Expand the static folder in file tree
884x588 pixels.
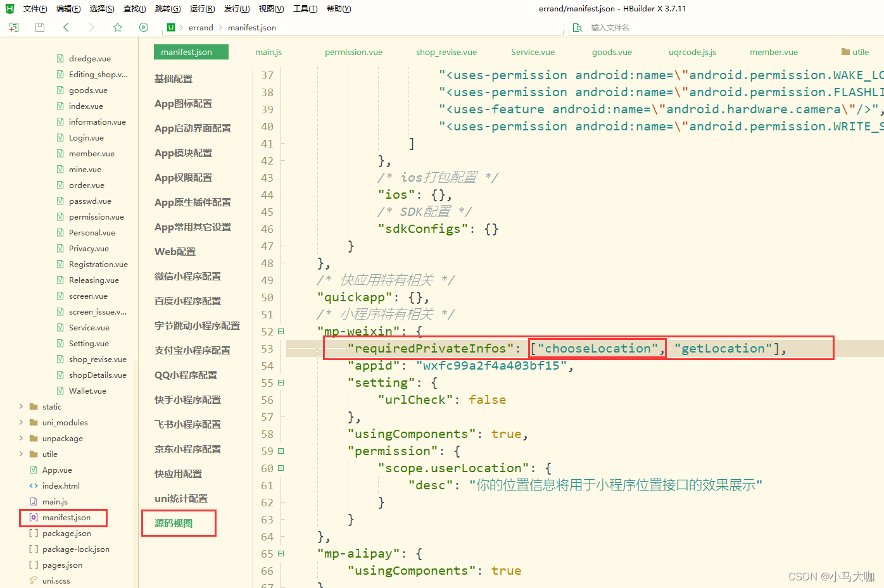pyautogui.click(x=20, y=406)
